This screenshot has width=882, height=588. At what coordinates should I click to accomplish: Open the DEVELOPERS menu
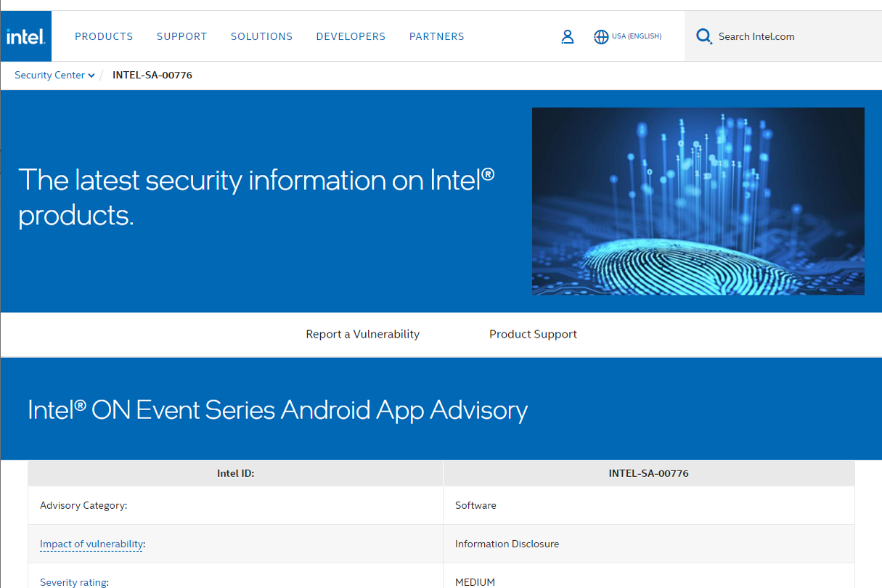pos(351,36)
